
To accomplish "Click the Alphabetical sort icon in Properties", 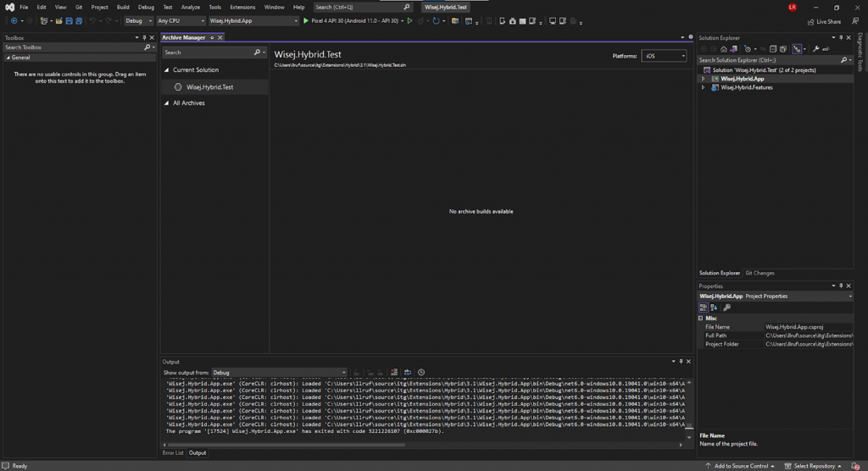I will click(714, 308).
